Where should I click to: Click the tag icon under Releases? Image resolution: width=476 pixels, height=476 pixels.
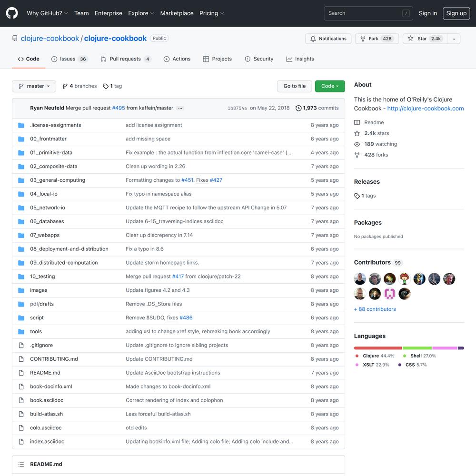[357, 196]
